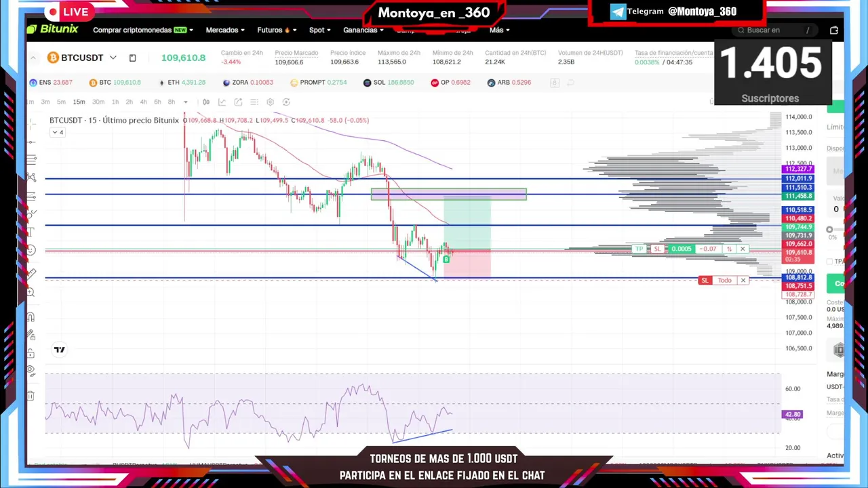Click the TP button on position line

point(639,249)
